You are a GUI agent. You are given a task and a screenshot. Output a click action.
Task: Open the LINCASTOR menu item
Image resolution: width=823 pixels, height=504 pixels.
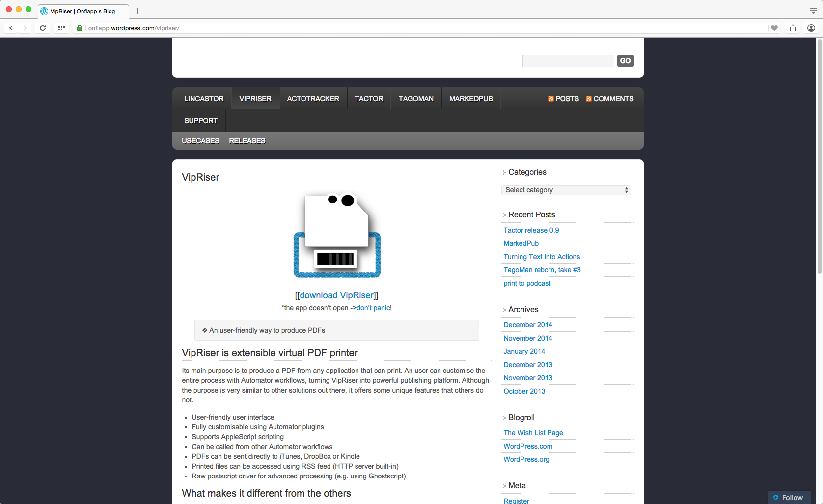click(204, 99)
